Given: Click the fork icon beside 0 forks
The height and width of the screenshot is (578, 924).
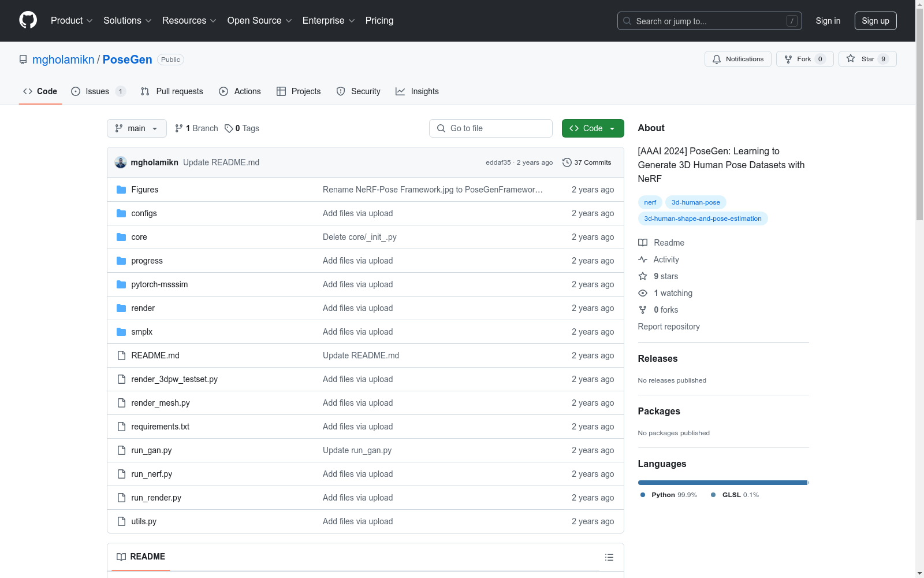Looking at the screenshot, I should click(643, 310).
